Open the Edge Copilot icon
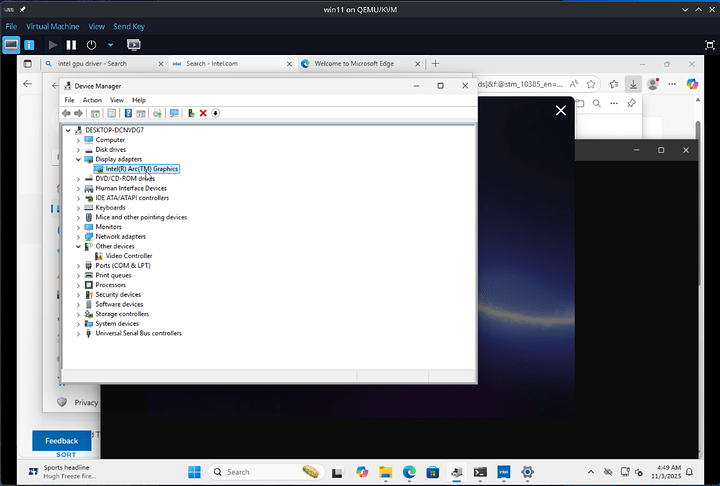 point(692,84)
